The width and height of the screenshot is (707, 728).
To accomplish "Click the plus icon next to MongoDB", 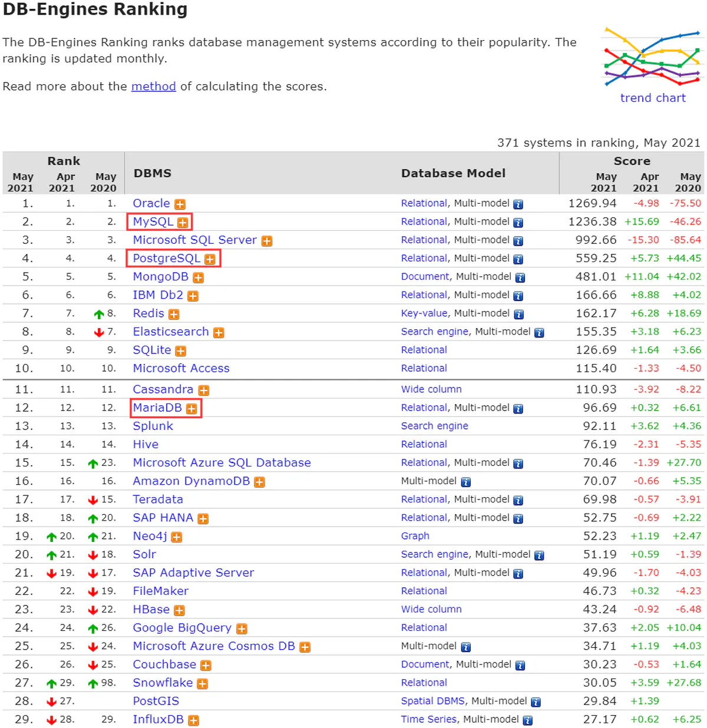I will pos(198,277).
